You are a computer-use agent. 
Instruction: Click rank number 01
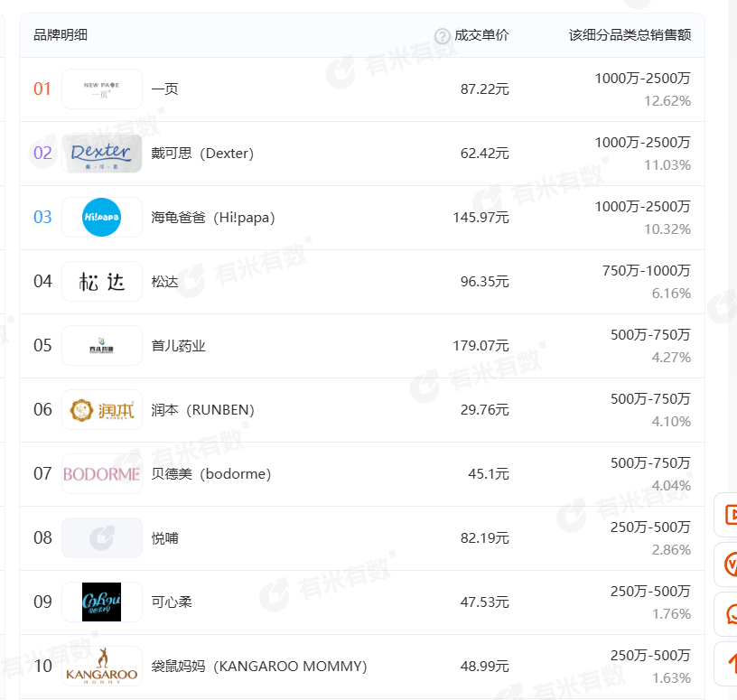point(42,89)
